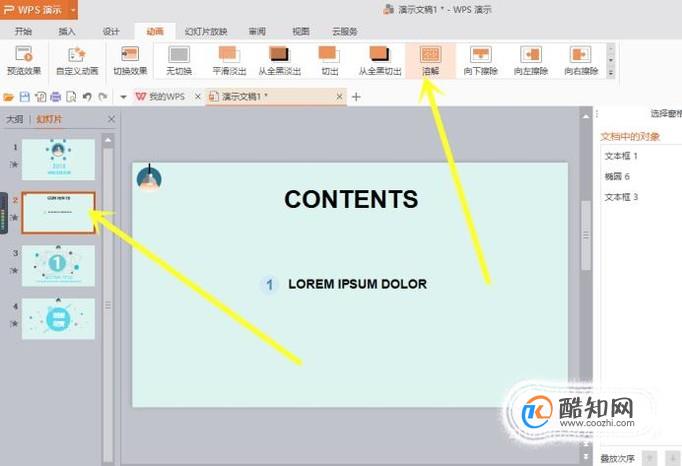
Task: Open 自定义动画 custom animation
Action: click(x=77, y=61)
